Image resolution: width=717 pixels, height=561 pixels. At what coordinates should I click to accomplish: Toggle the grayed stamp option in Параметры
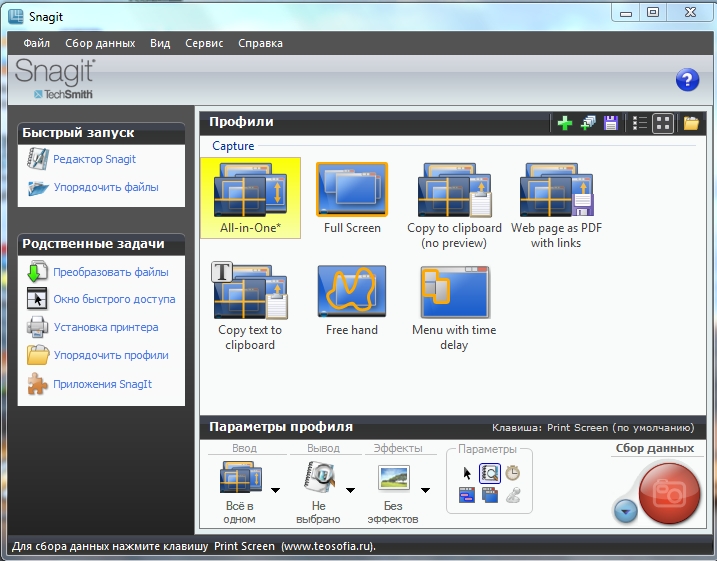coord(513,495)
